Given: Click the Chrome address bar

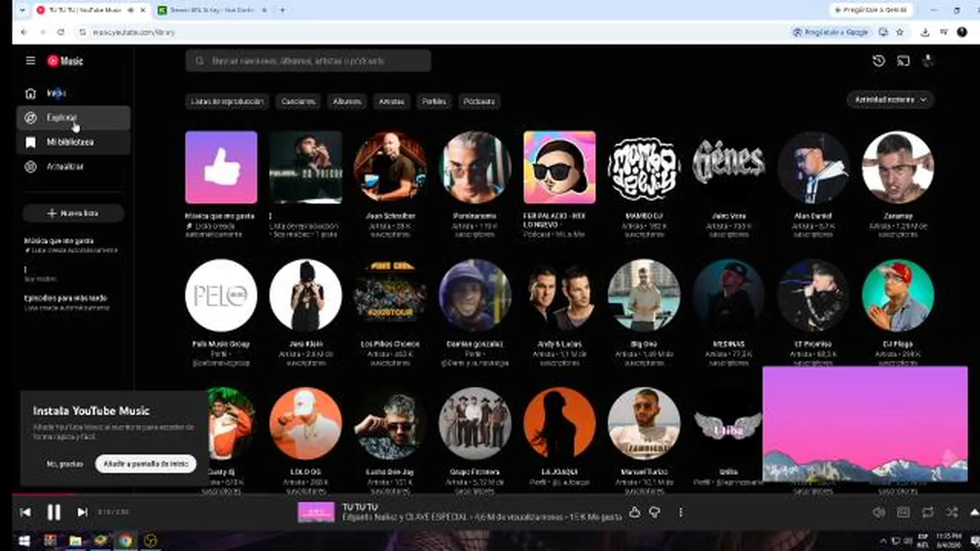Looking at the screenshot, I should pyautogui.click(x=429, y=32).
